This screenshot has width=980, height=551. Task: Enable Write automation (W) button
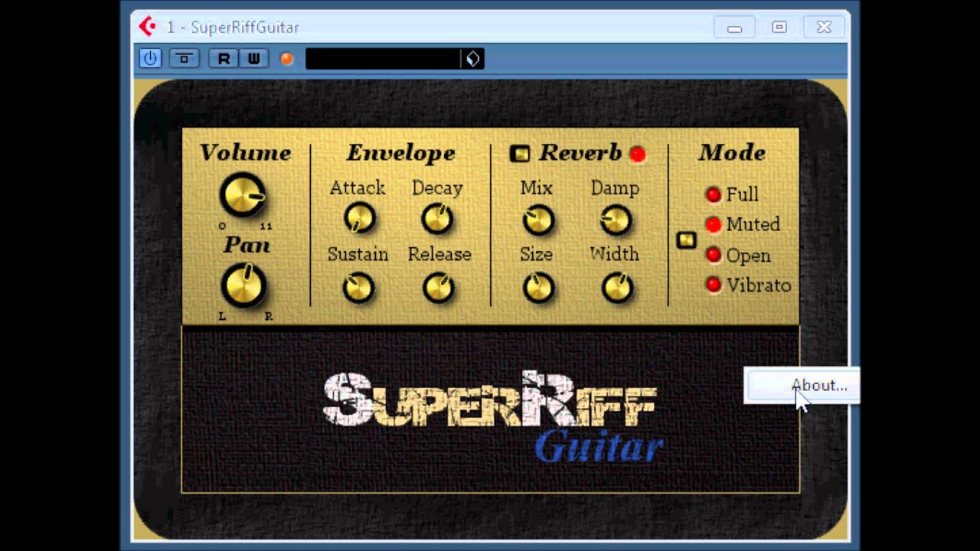pos(253,58)
